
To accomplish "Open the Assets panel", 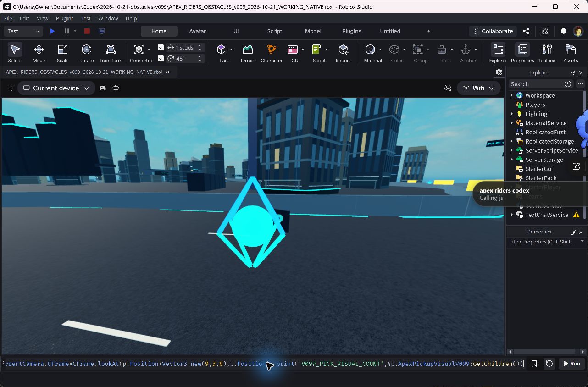I will pos(571,53).
